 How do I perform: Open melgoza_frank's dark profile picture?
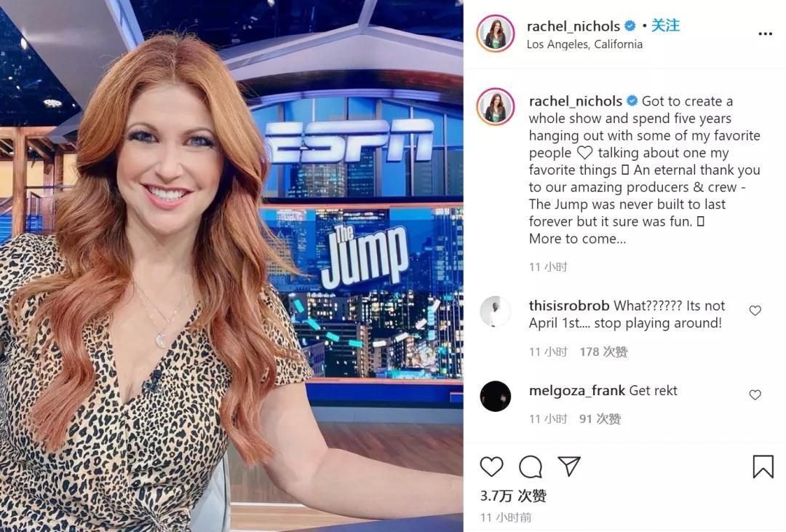496,396
